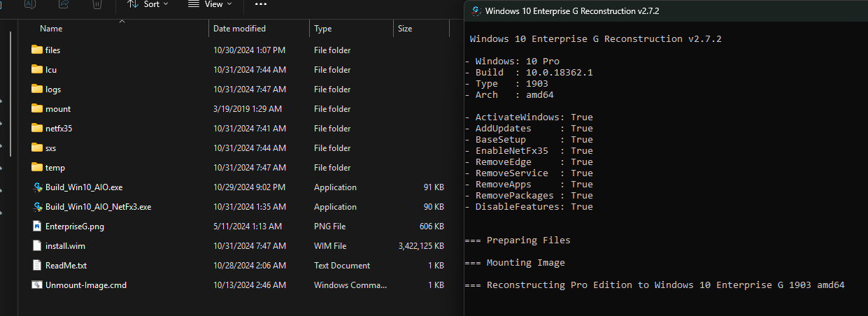Select the mount folder name
The width and height of the screenshot is (868, 316).
click(58, 109)
